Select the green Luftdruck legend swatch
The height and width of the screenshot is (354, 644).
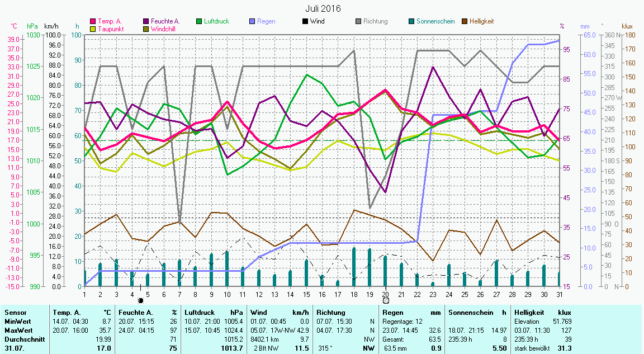(199, 21)
